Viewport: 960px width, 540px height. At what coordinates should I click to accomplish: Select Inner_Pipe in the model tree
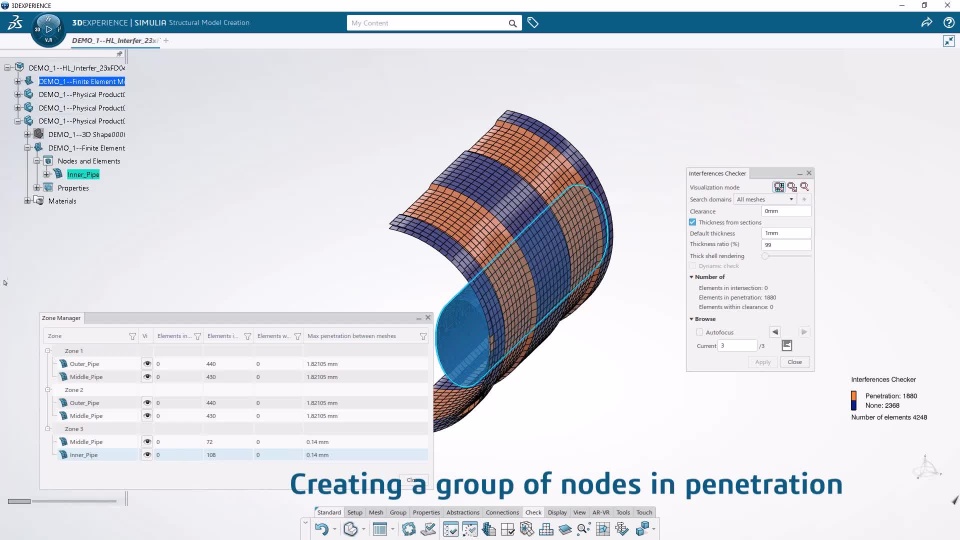[83, 174]
